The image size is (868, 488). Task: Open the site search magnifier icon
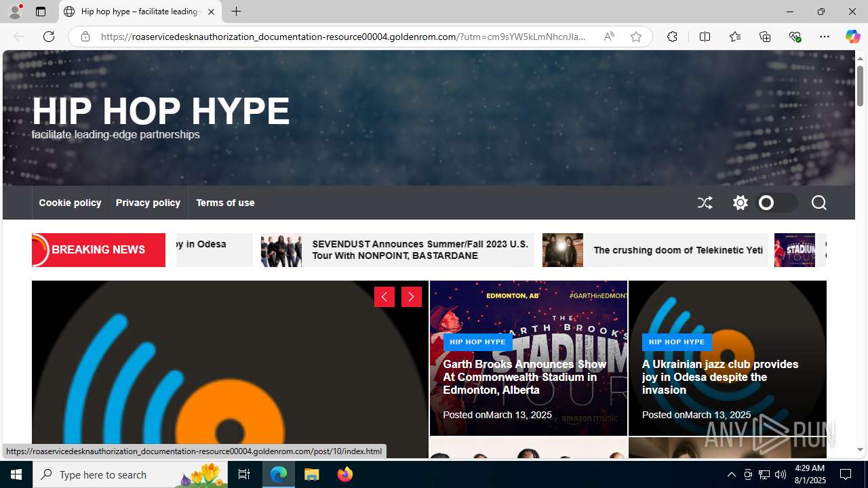pos(818,203)
